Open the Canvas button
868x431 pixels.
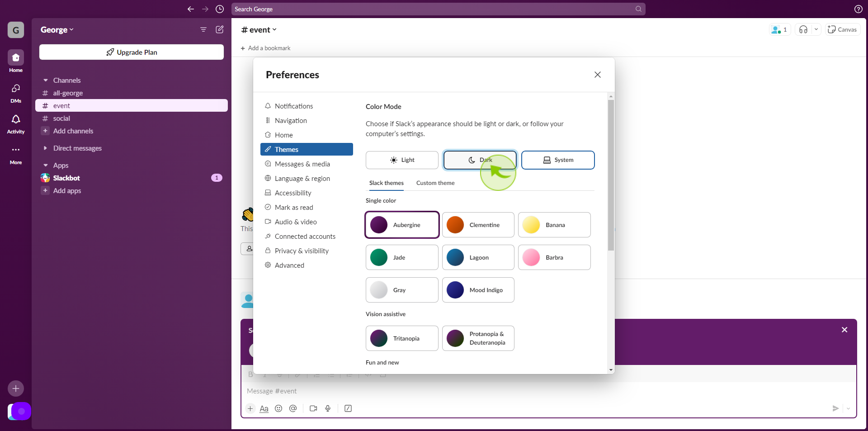(x=843, y=29)
